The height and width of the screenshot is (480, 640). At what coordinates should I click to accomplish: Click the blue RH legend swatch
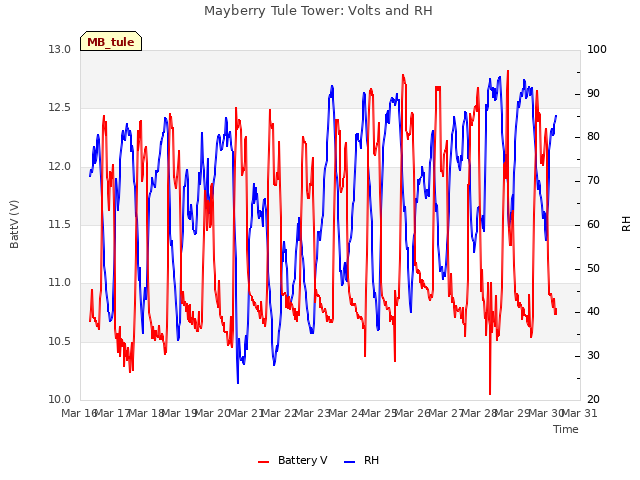(x=350, y=461)
